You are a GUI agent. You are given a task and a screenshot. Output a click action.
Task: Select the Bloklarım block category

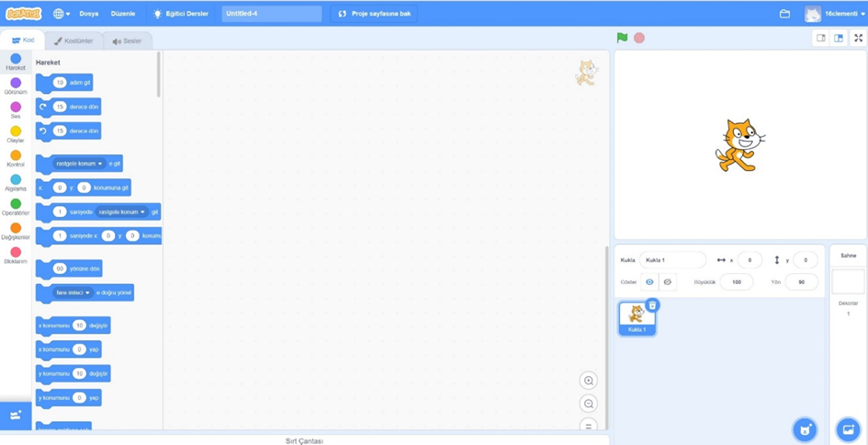[x=16, y=256]
